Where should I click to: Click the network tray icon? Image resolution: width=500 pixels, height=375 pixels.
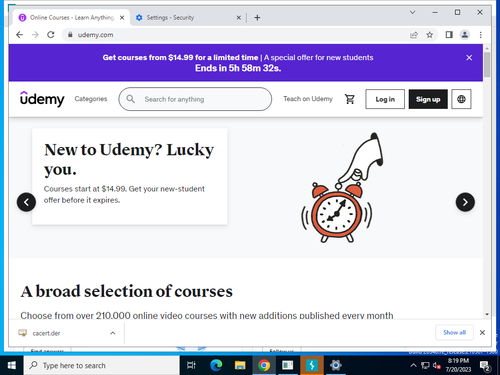(425, 365)
